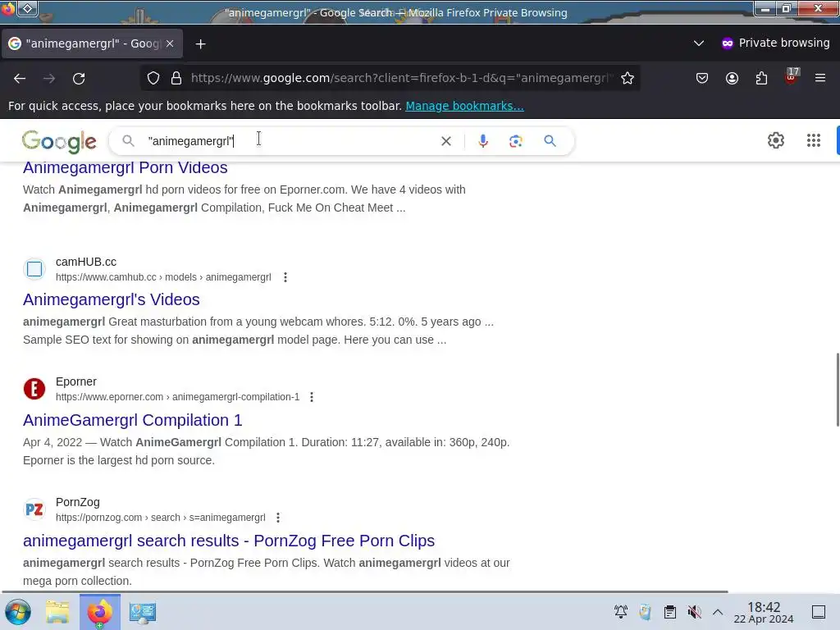
Task: Open the clock showing 18:42
Action: 764,612
